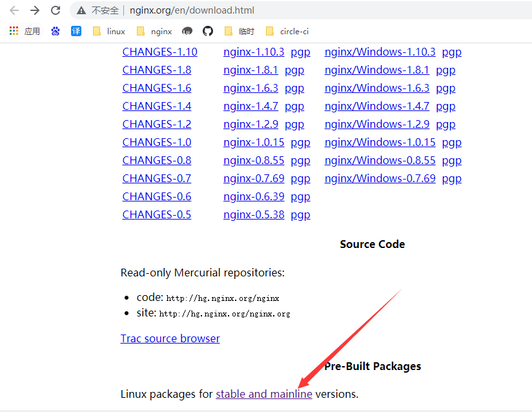The height and width of the screenshot is (412, 532).
Task: Download nginx/Windows-1.10.3
Action: pyautogui.click(x=380, y=52)
